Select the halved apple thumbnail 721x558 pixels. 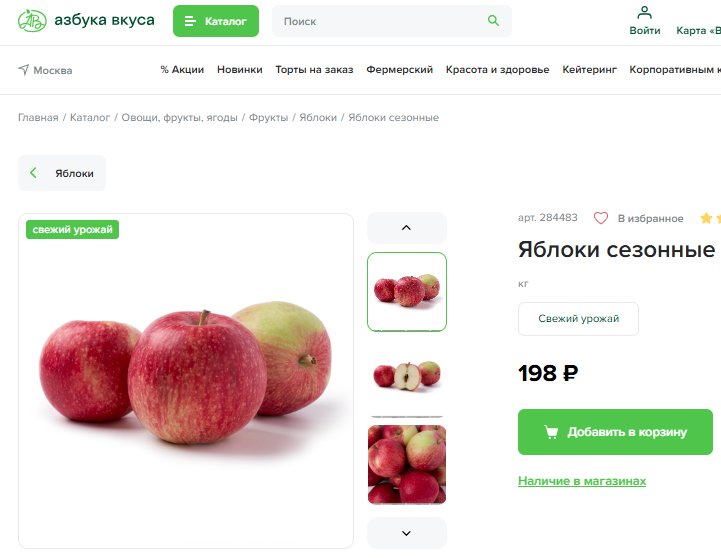click(x=406, y=376)
